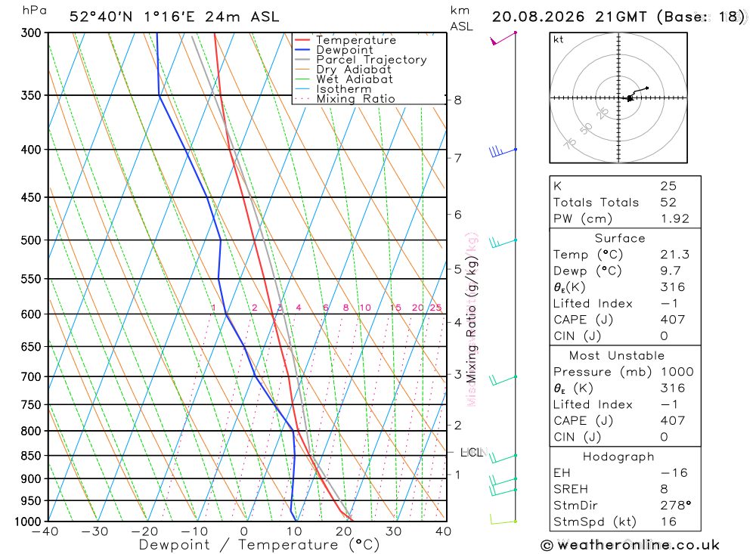Click the K index value 25
The height and width of the screenshot is (554, 756).
(669, 186)
